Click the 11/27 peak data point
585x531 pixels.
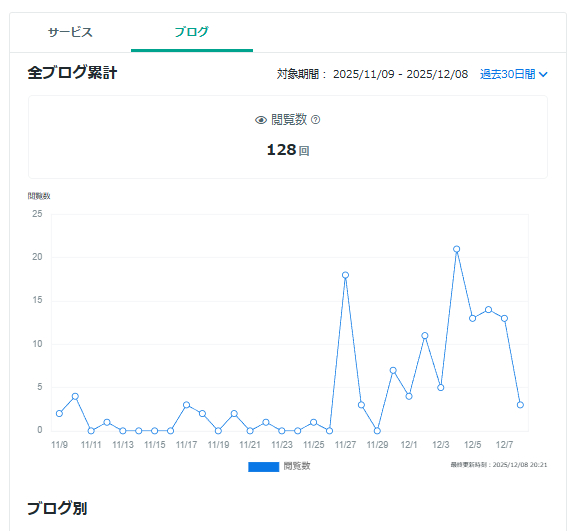(x=345, y=275)
